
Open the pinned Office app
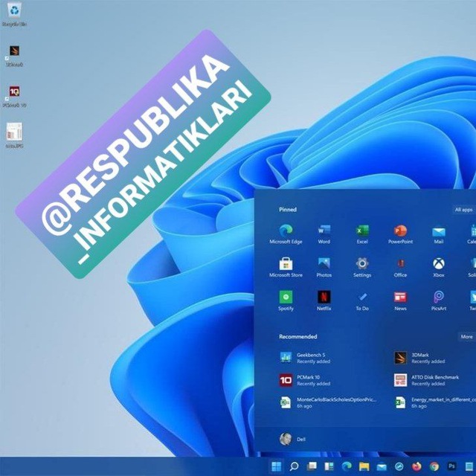tap(400, 268)
